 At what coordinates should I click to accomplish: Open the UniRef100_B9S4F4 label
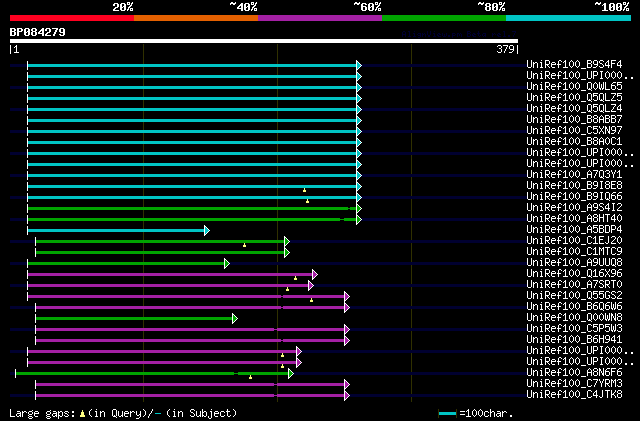coord(574,65)
